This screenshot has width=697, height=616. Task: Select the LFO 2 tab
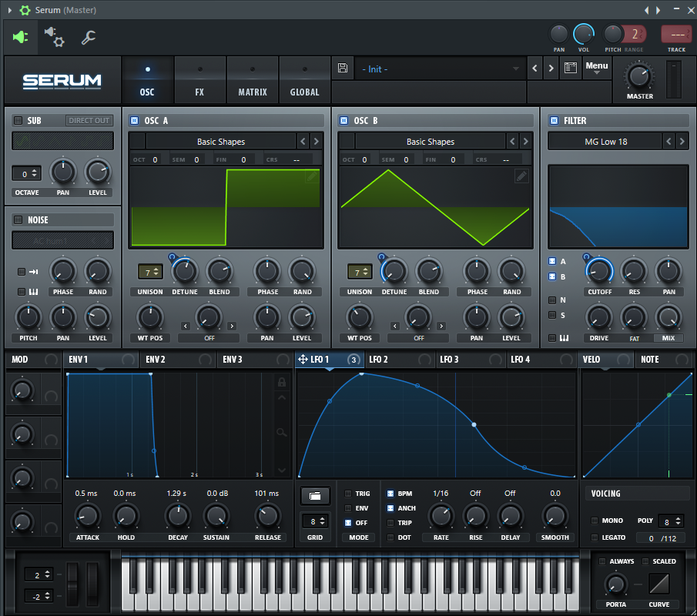(x=399, y=359)
